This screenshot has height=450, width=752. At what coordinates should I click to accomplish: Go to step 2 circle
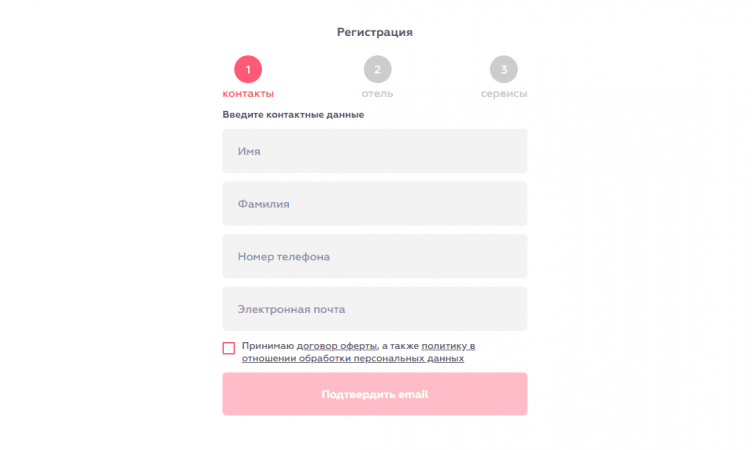pyautogui.click(x=377, y=69)
